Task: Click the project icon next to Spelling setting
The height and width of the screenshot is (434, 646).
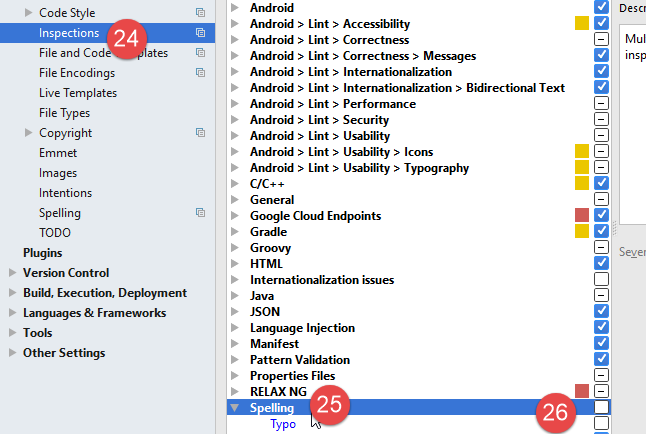Action: coord(201,213)
